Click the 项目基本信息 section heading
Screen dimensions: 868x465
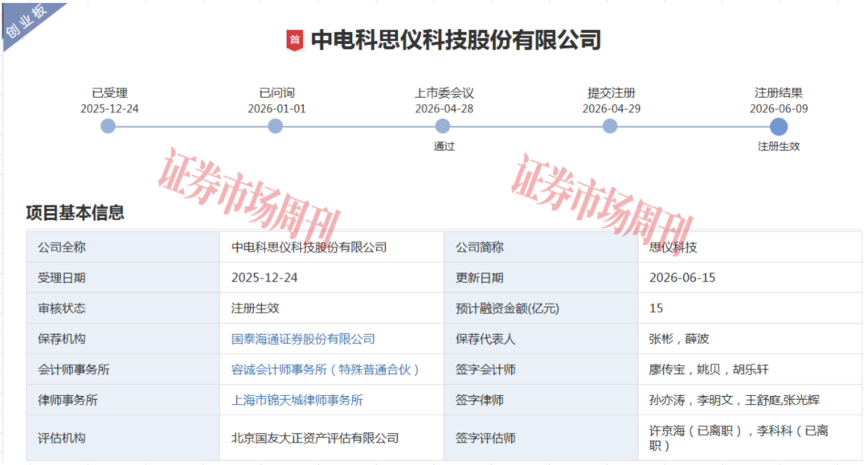click(x=75, y=213)
